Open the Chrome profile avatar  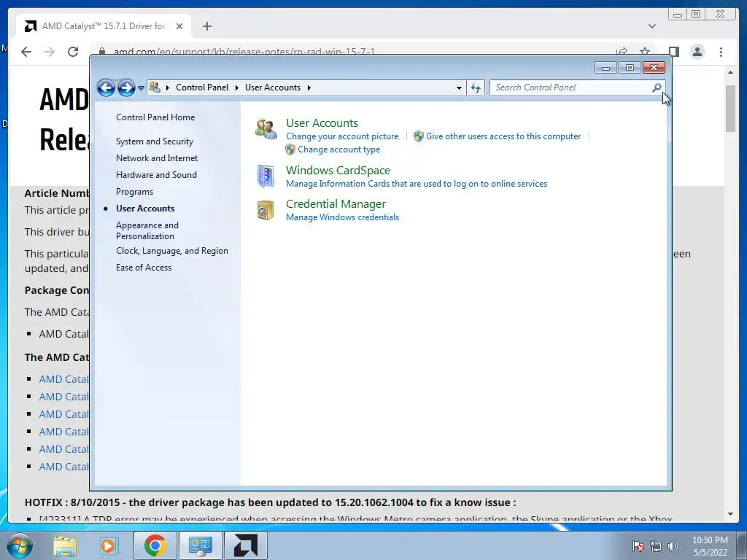pos(697,52)
